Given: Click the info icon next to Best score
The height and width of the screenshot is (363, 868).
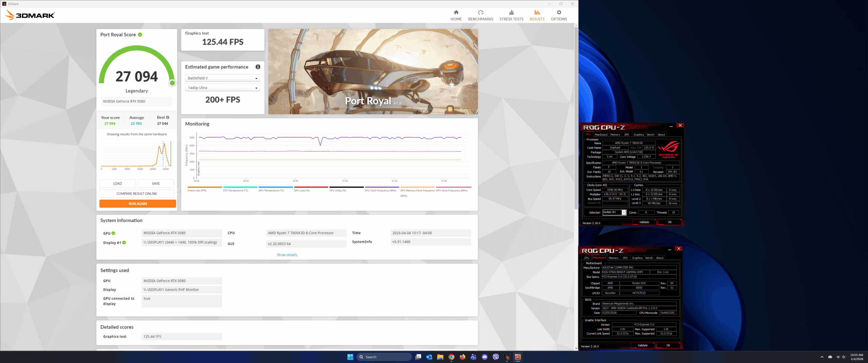Looking at the screenshot, I should coord(167,118).
